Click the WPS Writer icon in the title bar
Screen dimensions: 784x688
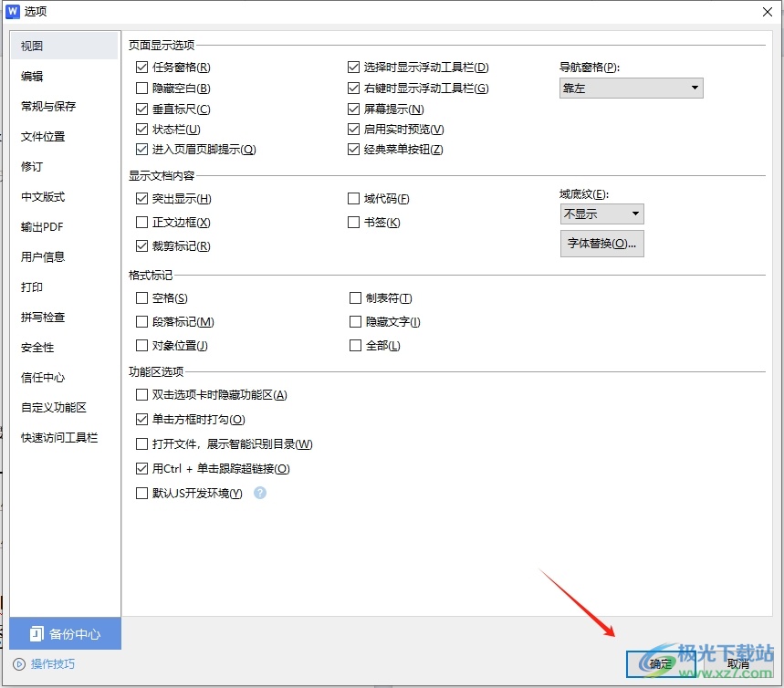13,11
